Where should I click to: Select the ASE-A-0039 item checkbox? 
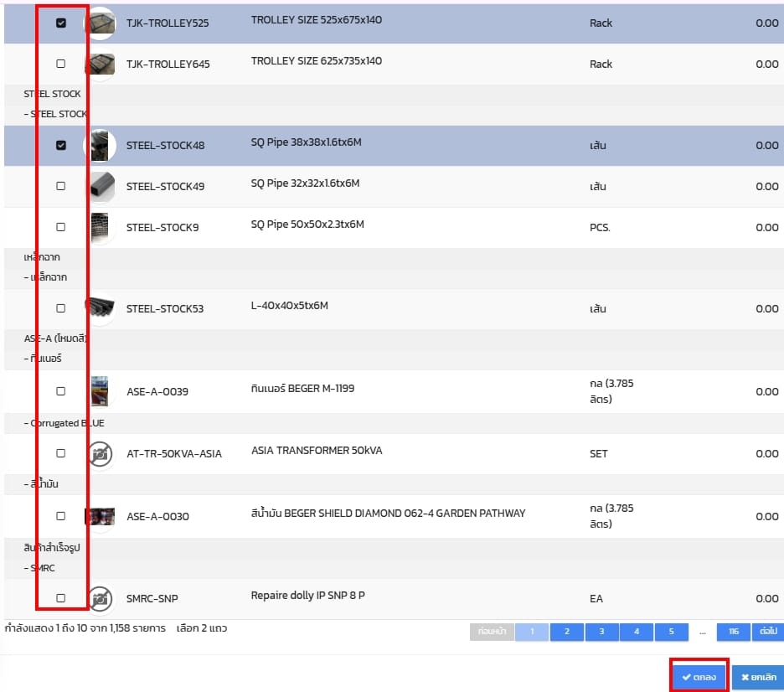click(60, 391)
